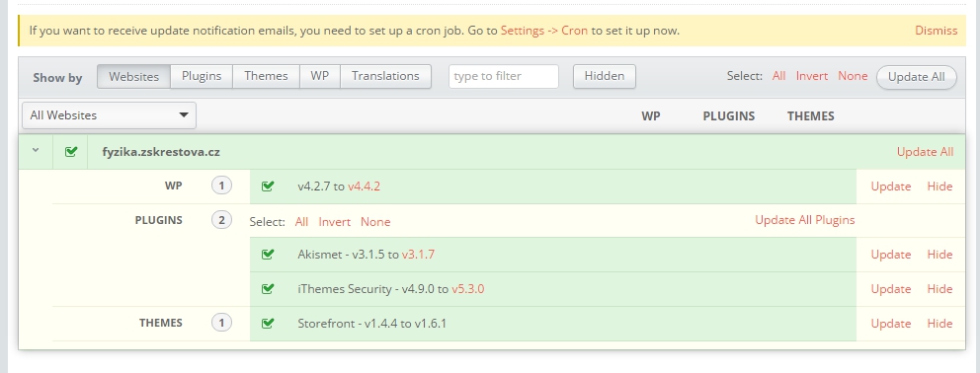Open the Settings -> Cron link
980x373 pixels.
click(543, 30)
